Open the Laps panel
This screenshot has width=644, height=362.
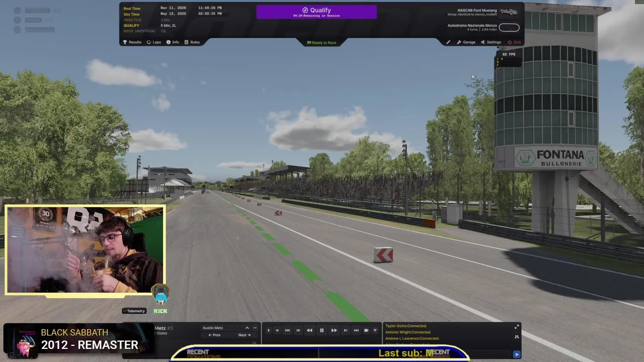pos(154,42)
